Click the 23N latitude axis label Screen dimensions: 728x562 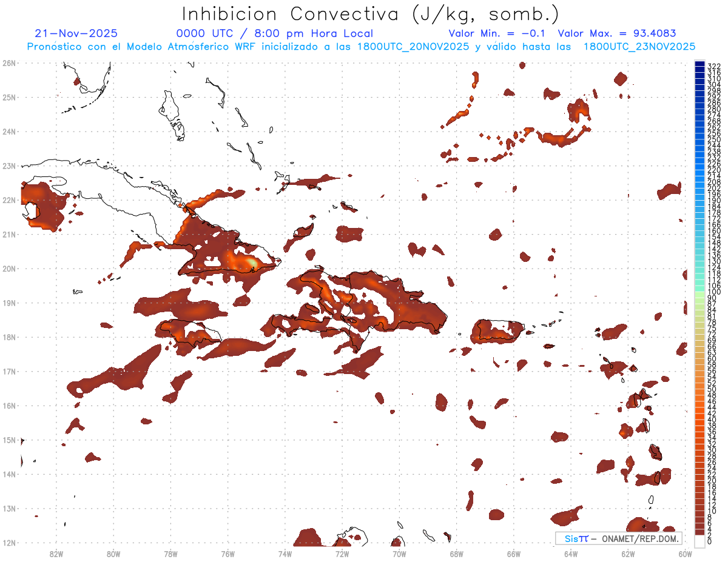pyautogui.click(x=9, y=166)
